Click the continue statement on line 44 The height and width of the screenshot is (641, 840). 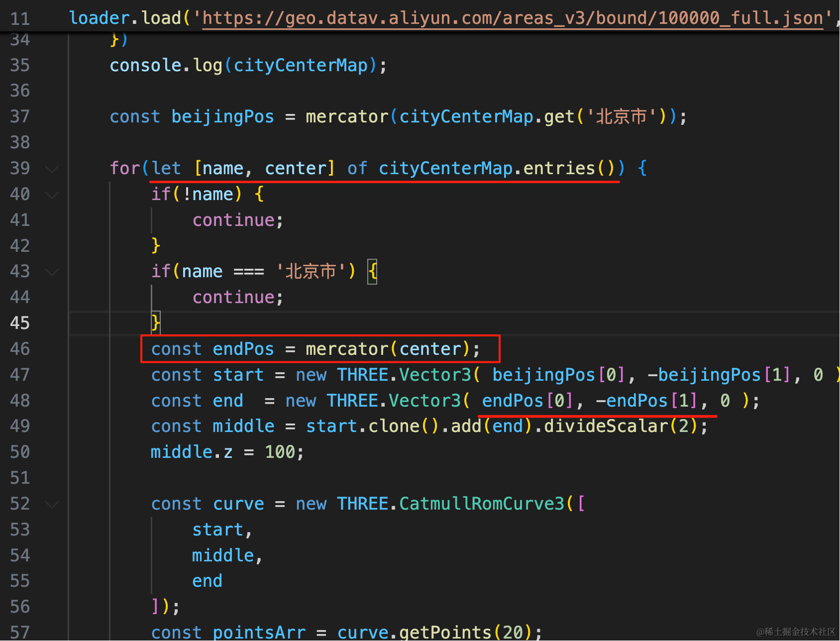click(234, 297)
